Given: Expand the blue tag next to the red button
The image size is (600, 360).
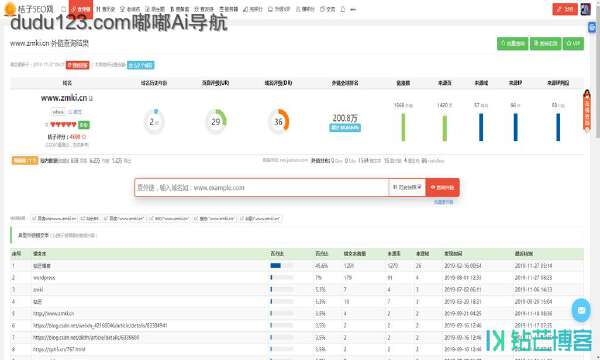Looking at the screenshot, I should tap(141, 65).
